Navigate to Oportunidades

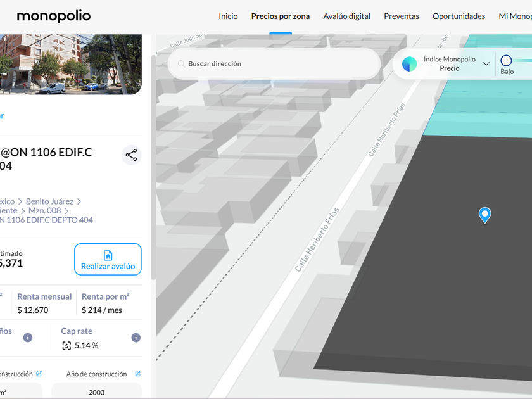point(459,16)
